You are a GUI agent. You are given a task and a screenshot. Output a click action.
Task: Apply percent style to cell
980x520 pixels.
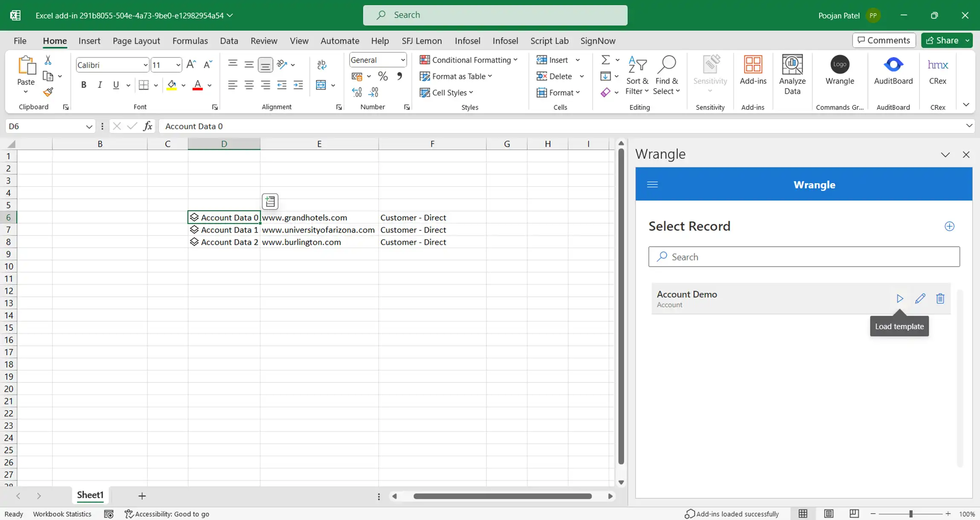click(383, 76)
